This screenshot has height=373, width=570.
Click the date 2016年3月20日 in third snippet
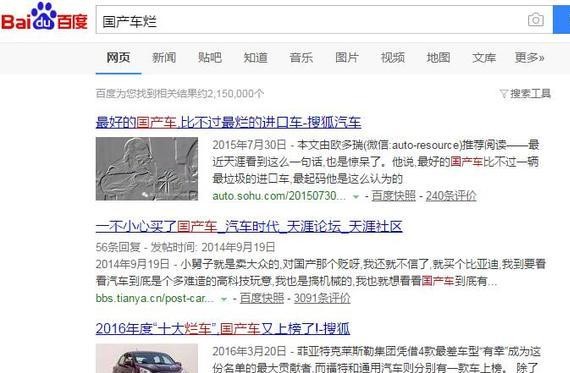coord(249,352)
